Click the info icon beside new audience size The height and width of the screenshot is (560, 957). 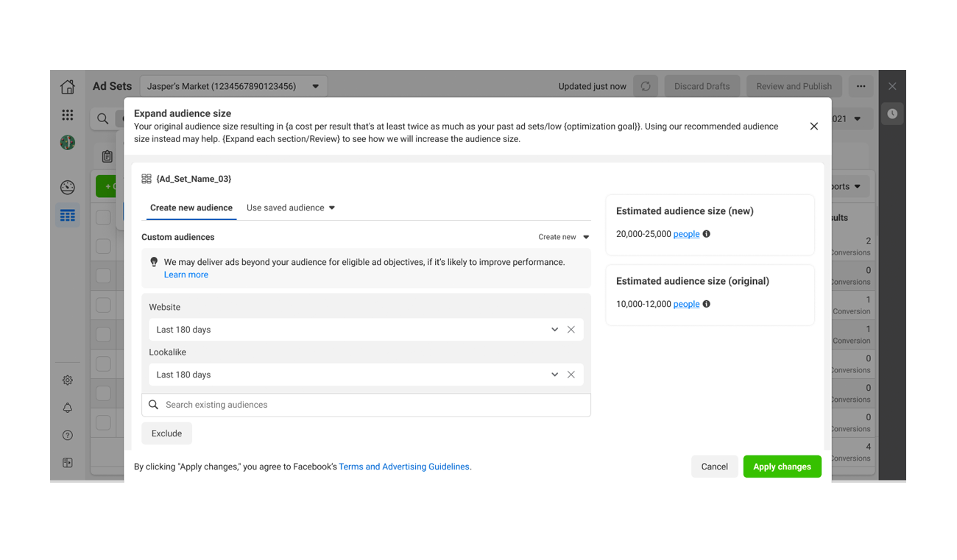707,234
